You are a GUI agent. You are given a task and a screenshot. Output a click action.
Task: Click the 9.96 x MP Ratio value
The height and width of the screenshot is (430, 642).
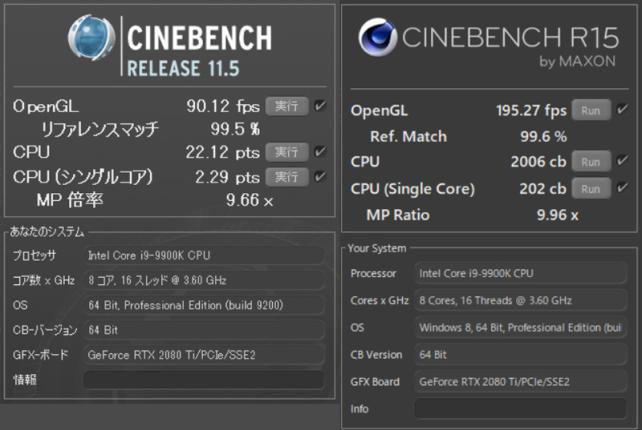tap(558, 215)
